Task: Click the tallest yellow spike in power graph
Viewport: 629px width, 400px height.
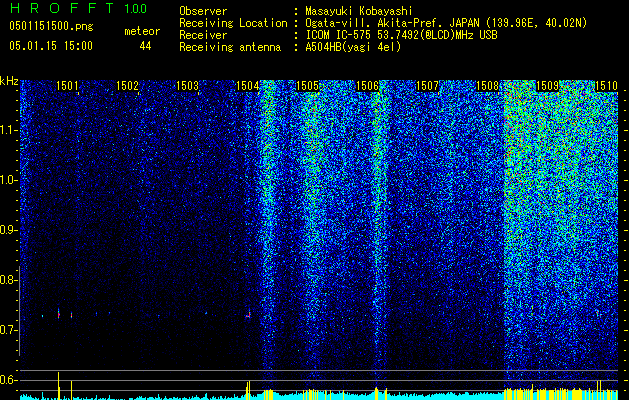Action: tap(59, 385)
